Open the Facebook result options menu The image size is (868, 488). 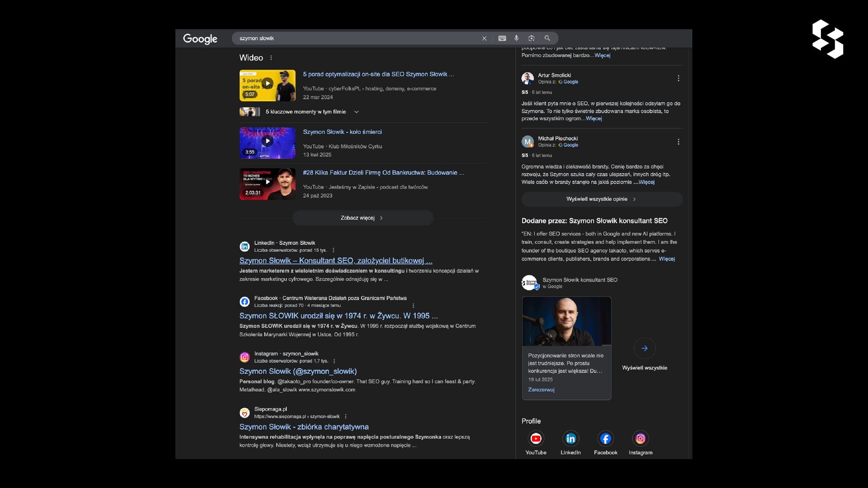pyautogui.click(x=413, y=305)
